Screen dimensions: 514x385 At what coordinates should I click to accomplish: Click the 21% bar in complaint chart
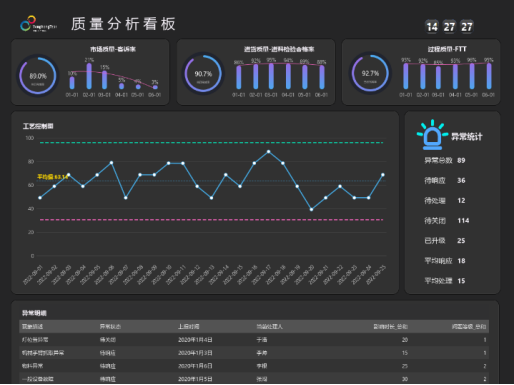(89, 76)
